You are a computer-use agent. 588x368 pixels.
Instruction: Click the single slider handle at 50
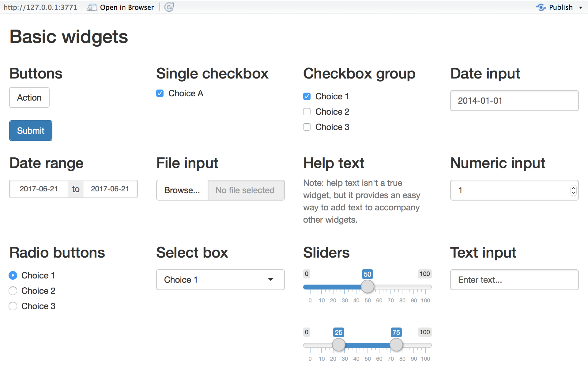[367, 287]
